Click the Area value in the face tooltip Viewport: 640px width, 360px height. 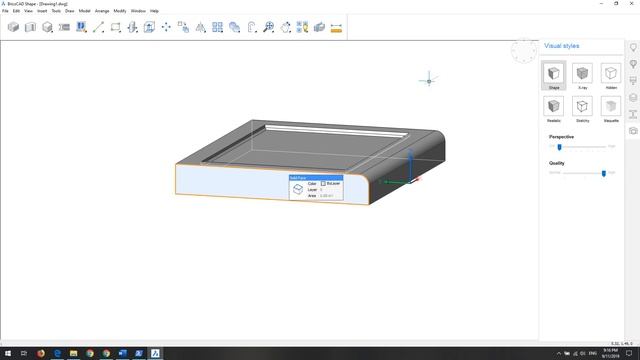point(327,196)
